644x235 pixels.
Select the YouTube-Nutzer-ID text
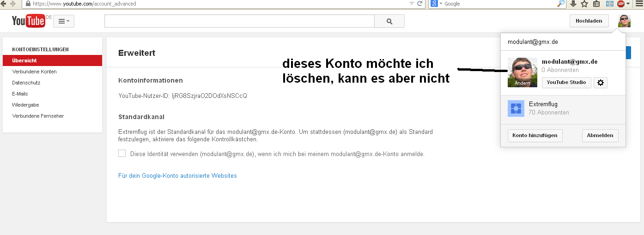pos(182,96)
